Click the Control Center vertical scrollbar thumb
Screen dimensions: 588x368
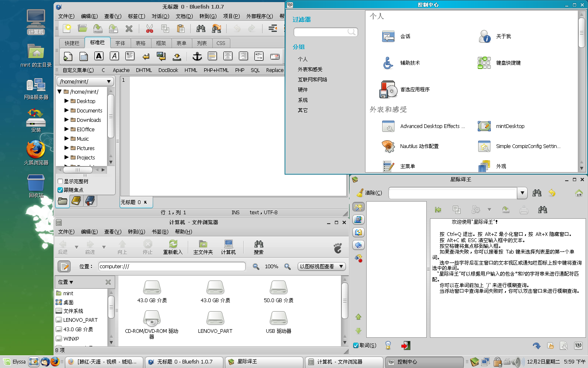pyautogui.click(x=581, y=33)
